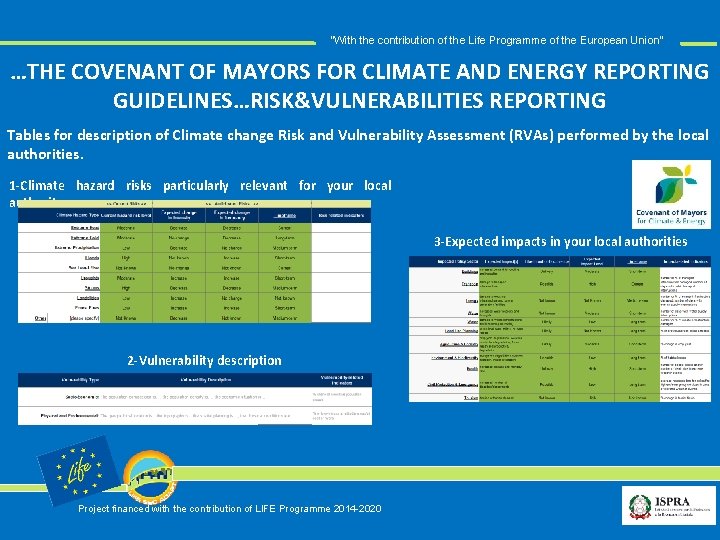The height and width of the screenshot is (540, 720).
Task: Click the 'Transport' row label in impacts table
Action: [x=470, y=284]
